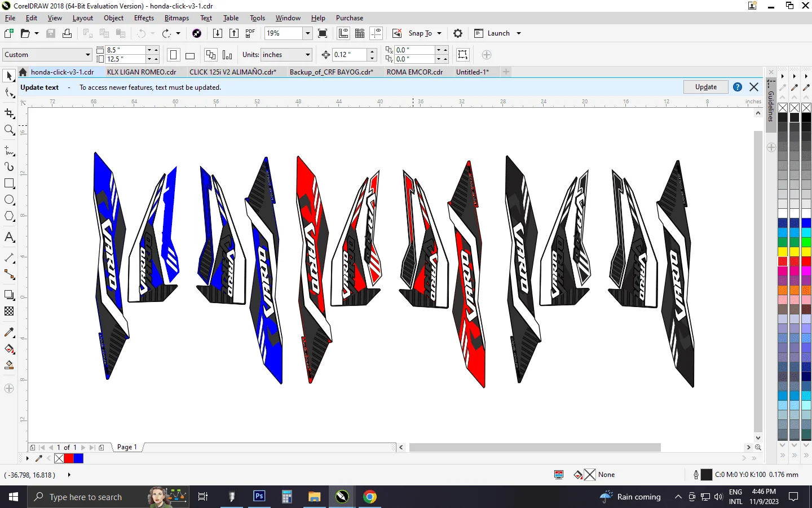Image resolution: width=812 pixels, height=508 pixels.
Task: Expand the redo history dropdown arrow
Action: point(178,33)
